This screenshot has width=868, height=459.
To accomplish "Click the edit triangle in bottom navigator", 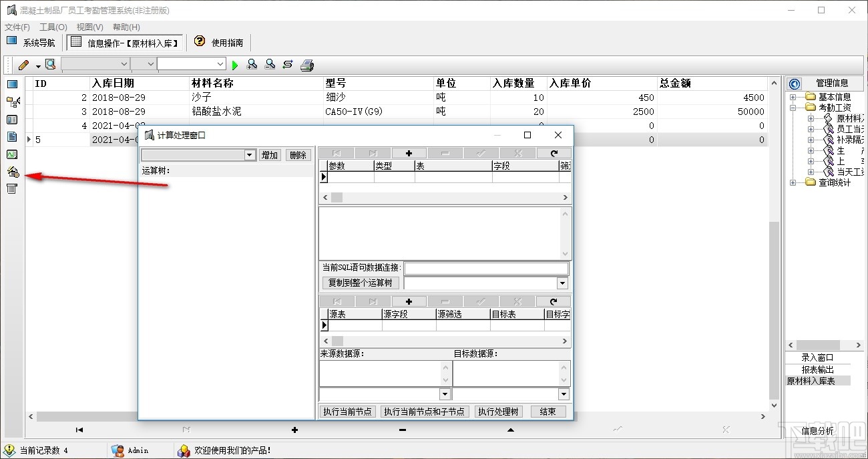I will pyautogui.click(x=511, y=430).
